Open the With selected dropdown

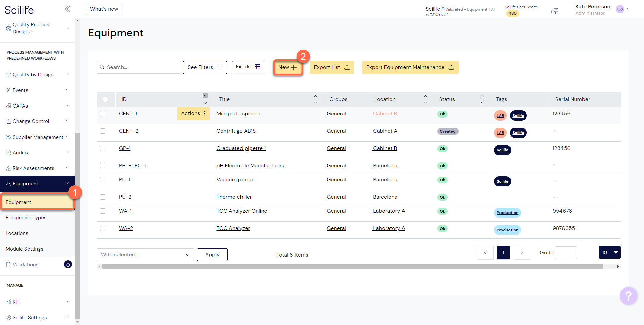pyautogui.click(x=145, y=255)
